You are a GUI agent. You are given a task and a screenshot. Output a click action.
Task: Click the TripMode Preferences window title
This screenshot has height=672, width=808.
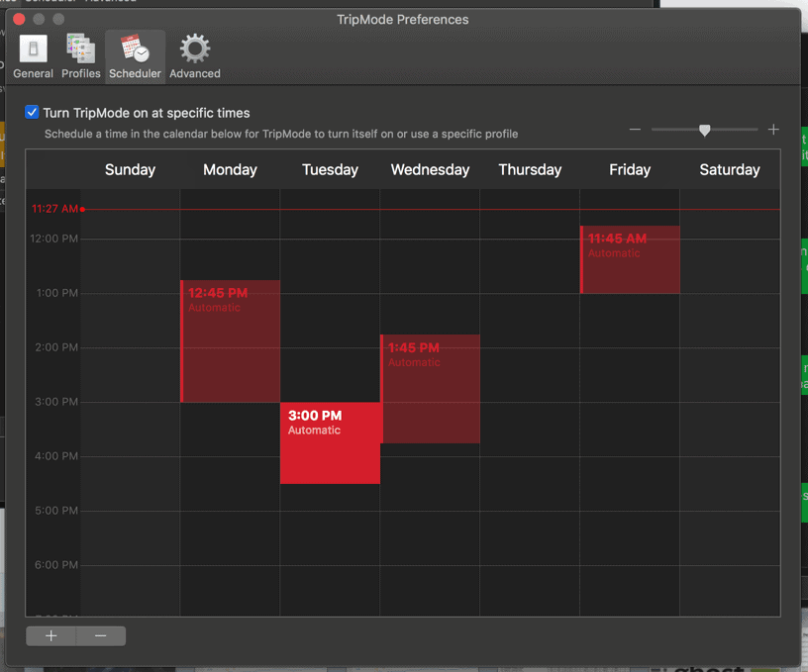click(x=402, y=20)
